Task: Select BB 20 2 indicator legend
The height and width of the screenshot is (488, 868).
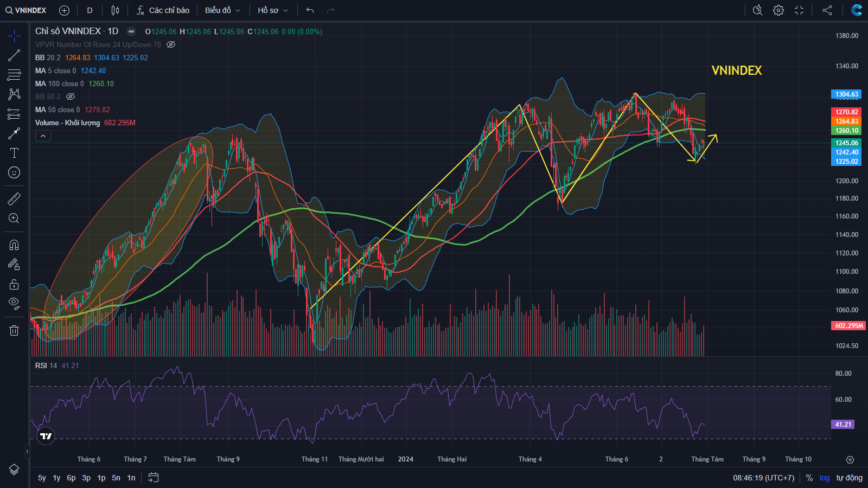Action: point(48,57)
